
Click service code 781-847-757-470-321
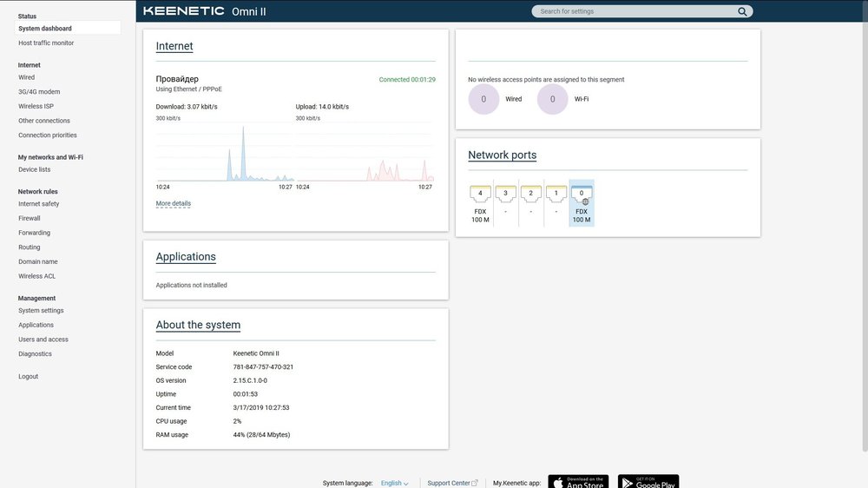tap(263, 366)
